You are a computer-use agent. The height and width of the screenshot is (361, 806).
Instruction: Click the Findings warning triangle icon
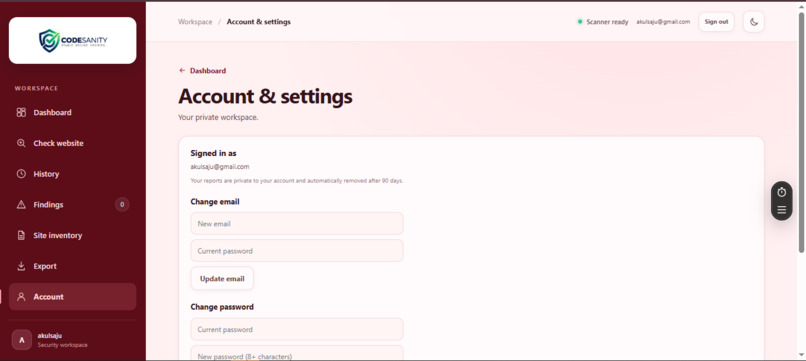click(21, 205)
